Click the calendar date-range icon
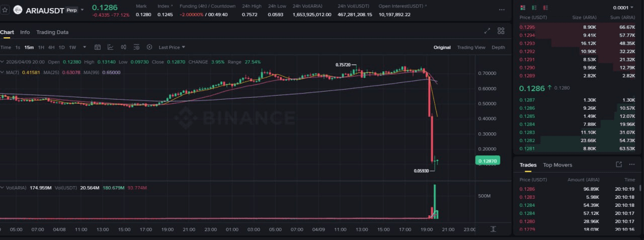Viewport: 644px width, 240px height. [97, 47]
